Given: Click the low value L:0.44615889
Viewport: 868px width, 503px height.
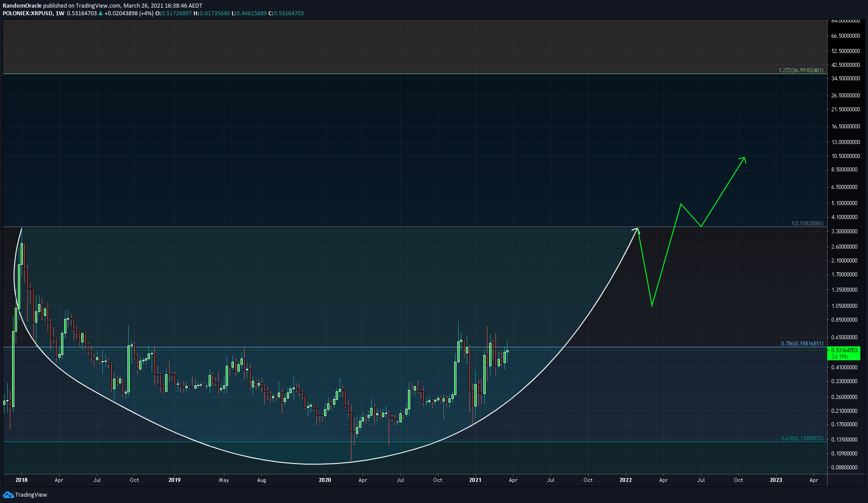Looking at the screenshot, I should point(249,13).
